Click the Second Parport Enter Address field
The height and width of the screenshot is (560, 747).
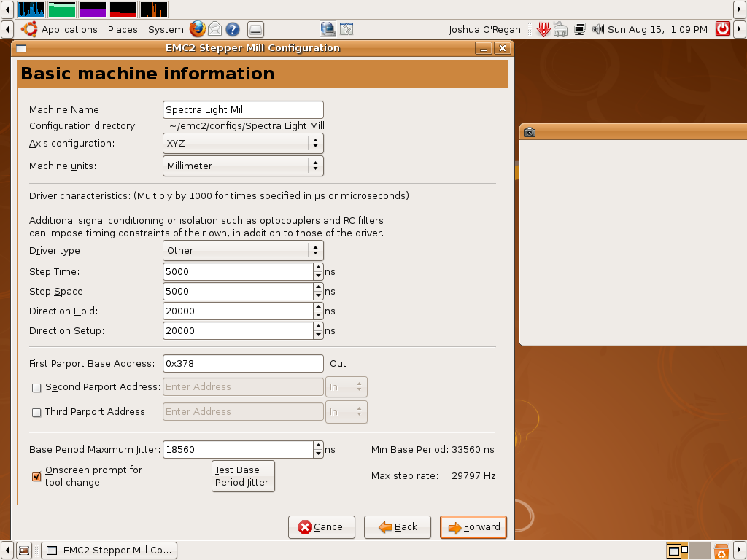[x=243, y=386]
